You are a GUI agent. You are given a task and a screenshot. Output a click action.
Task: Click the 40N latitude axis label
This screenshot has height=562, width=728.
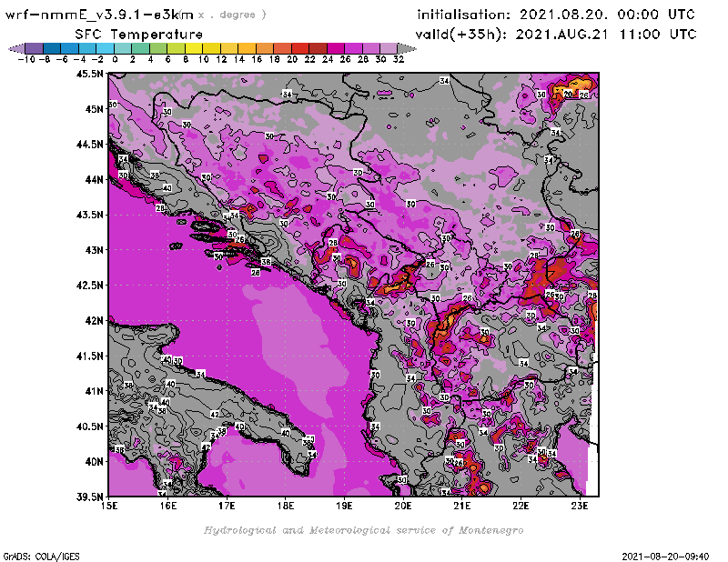tap(94, 462)
